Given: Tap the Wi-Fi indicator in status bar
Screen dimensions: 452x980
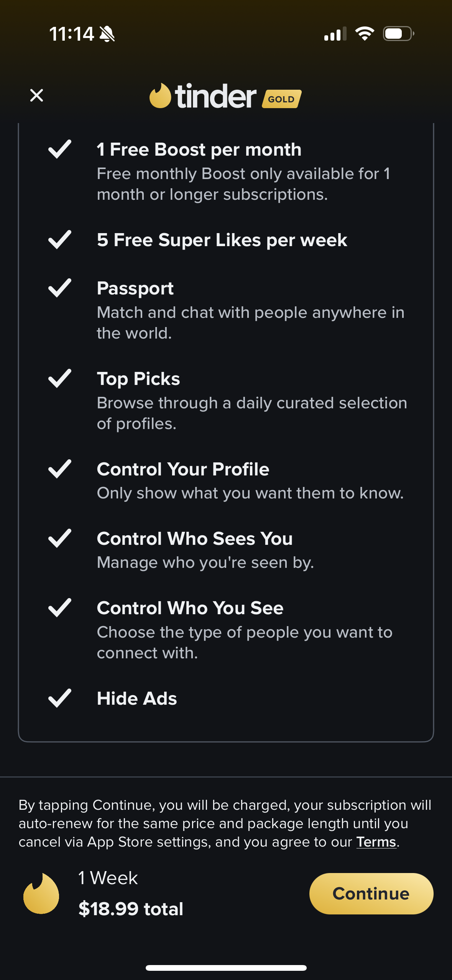Looking at the screenshot, I should (364, 34).
